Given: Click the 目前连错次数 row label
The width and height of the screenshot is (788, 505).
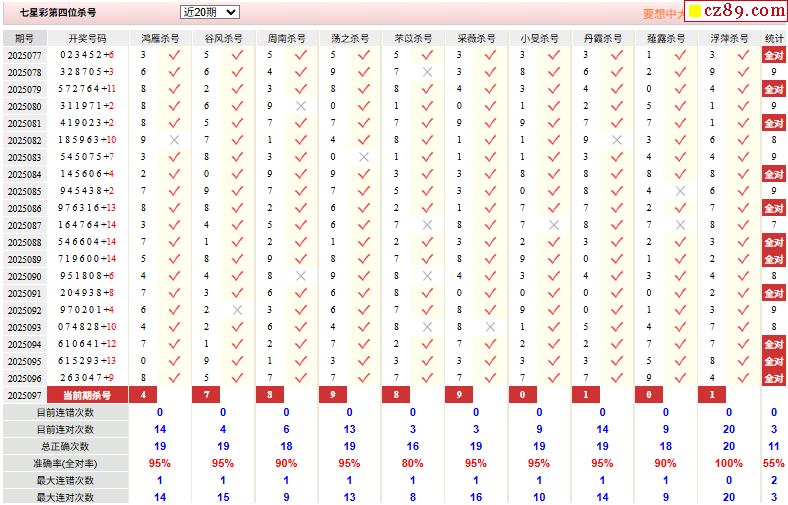Looking at the screenshot, I should coord(65,413).
